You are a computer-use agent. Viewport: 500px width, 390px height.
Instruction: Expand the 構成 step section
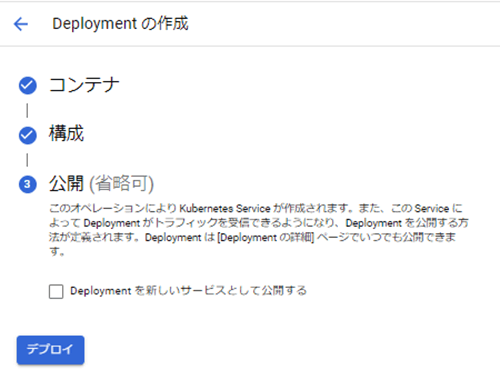click(66, 134)
